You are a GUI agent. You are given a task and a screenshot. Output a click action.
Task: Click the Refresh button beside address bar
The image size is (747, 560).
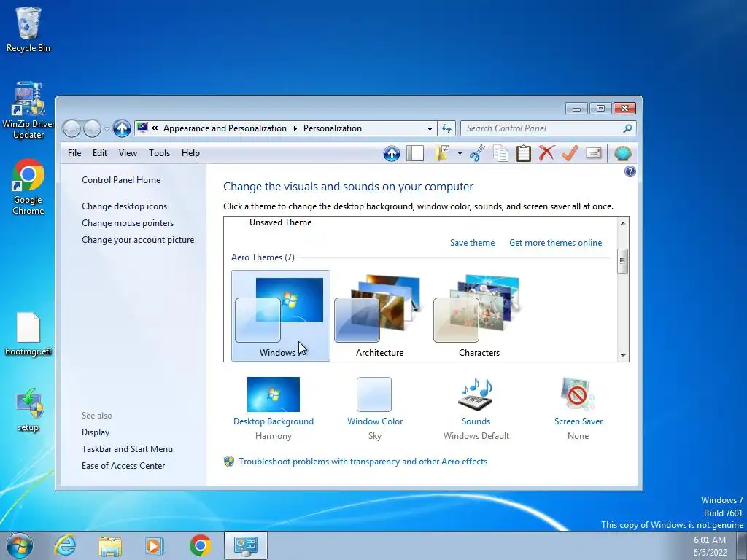click(x=446, y=128)
